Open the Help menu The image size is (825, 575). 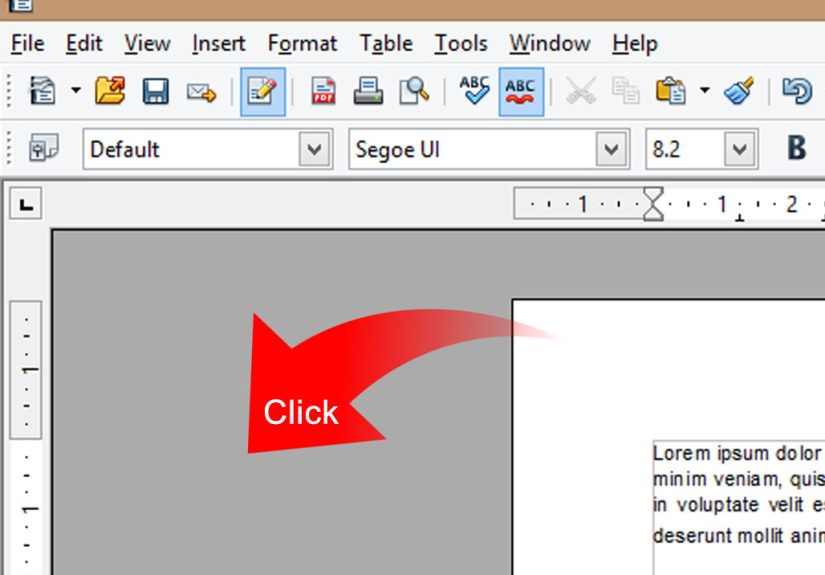tap(635, 43)
